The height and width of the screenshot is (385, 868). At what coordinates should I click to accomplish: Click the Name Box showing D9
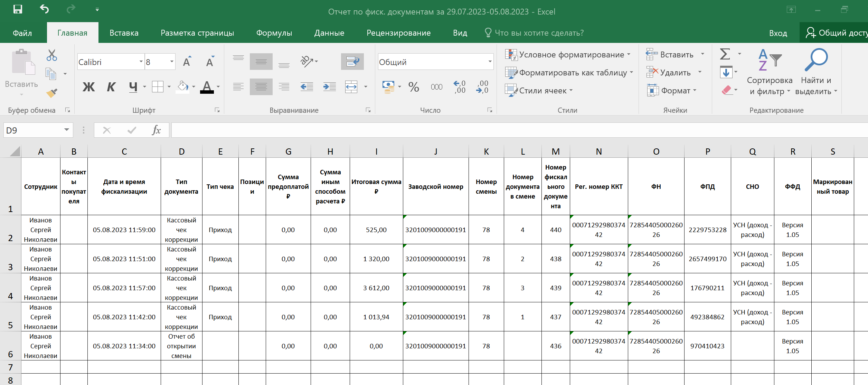tap(38, 130)
